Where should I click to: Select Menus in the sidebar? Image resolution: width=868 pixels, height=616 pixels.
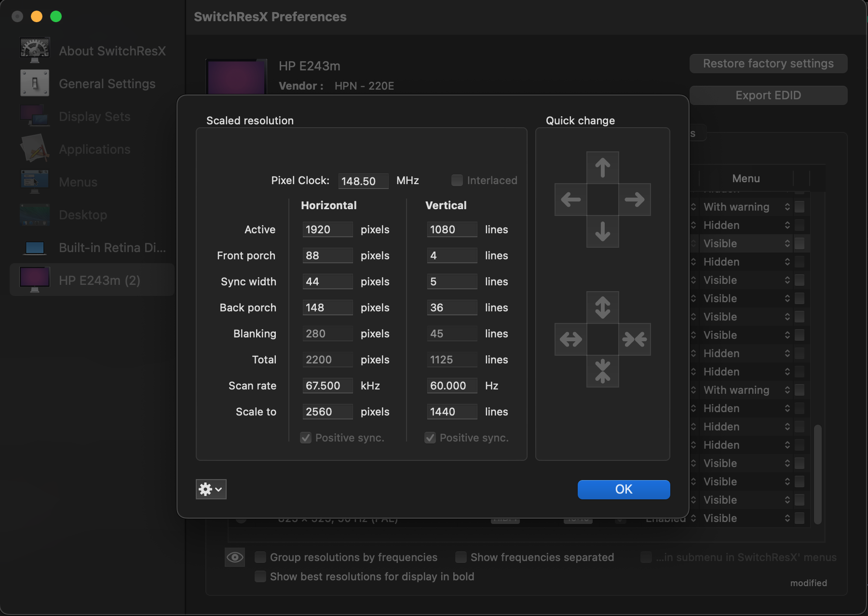coord(92,182)
